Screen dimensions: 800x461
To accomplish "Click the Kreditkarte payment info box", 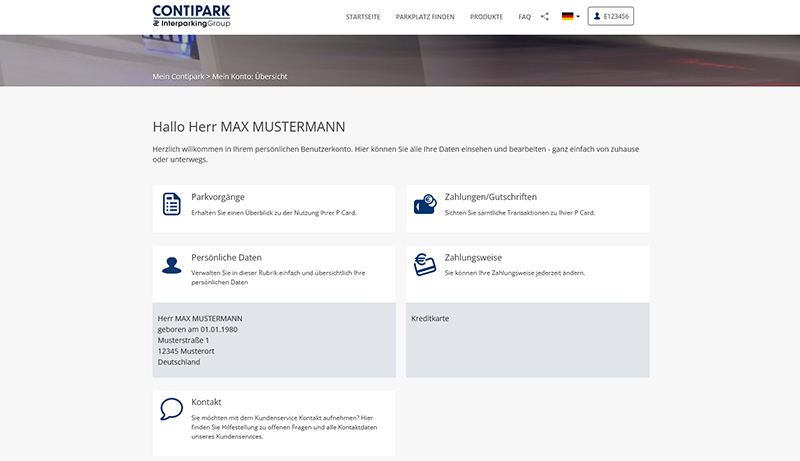I will tap(527, 340).
